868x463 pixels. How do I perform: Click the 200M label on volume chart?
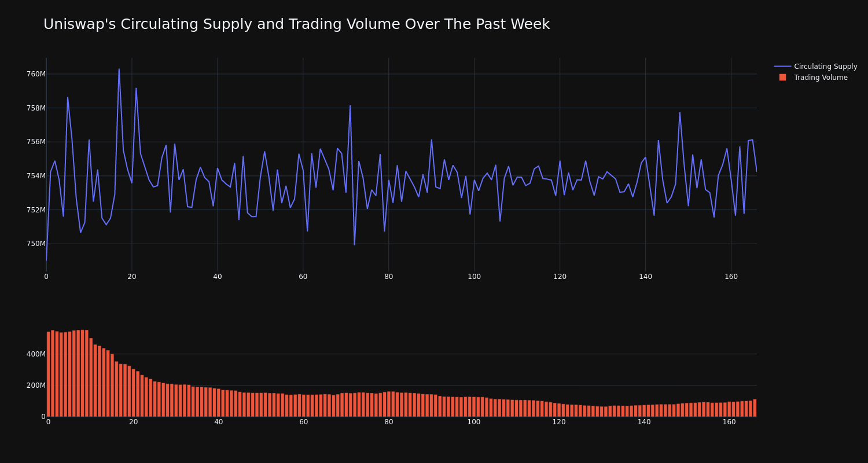pos(36,385)
